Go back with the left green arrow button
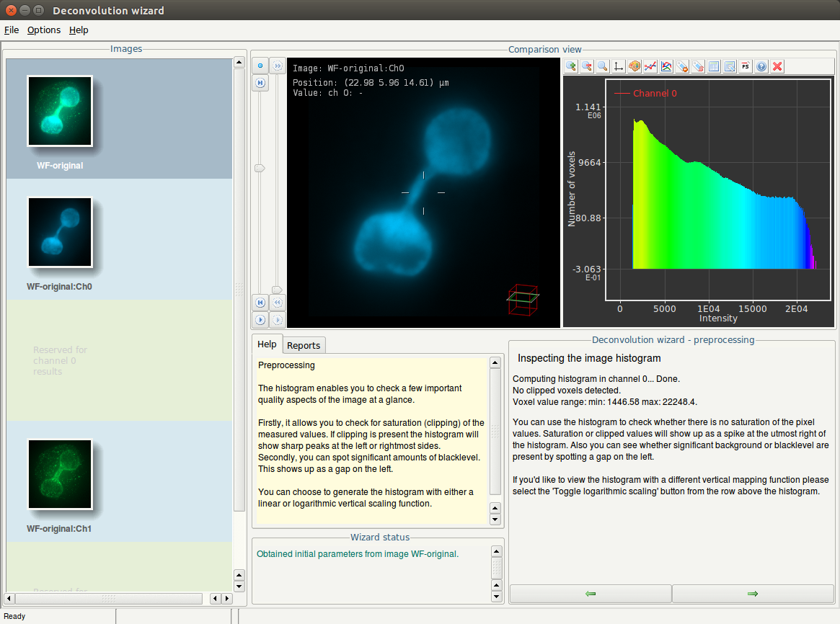The width and height of the screenshot is (840, 624). coord(591,594)
